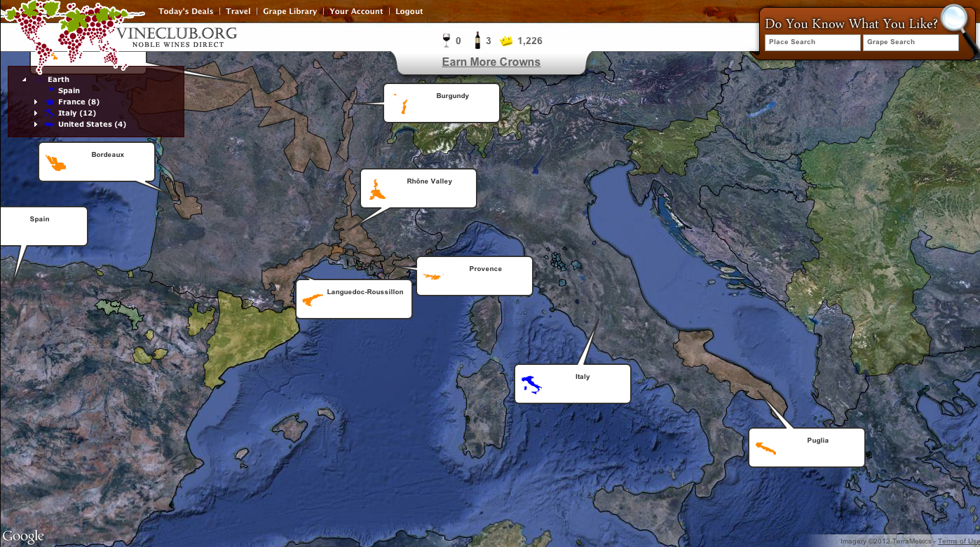980x547 pixels.
Task: Click the wine glass icon in header
Action: coord(446,41)
